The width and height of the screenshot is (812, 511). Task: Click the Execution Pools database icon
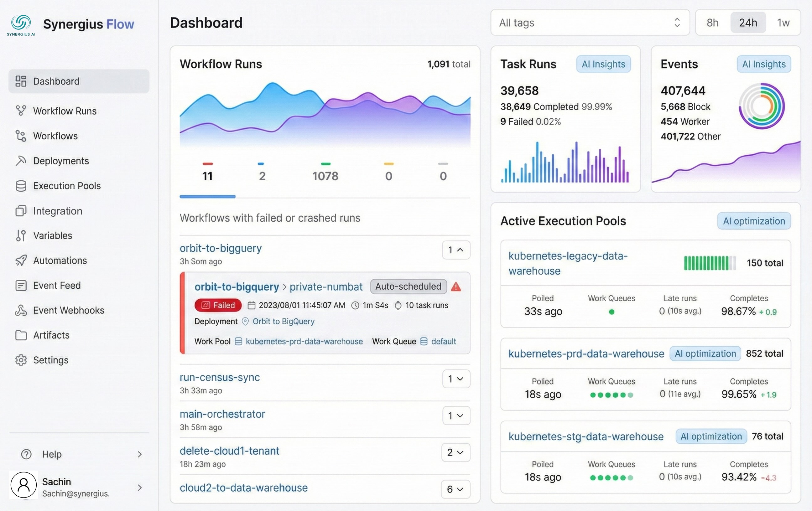(21, 186)
